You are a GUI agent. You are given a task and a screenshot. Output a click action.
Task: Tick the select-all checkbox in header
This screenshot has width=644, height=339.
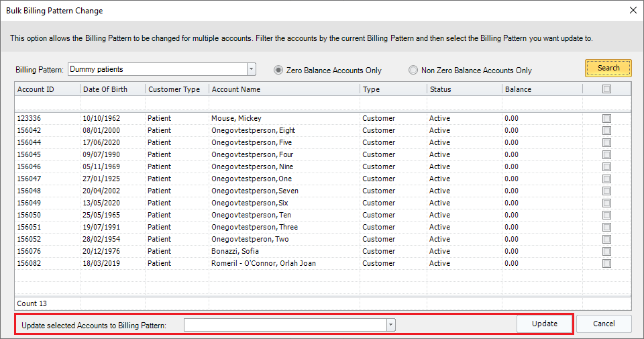coord(606,89)
